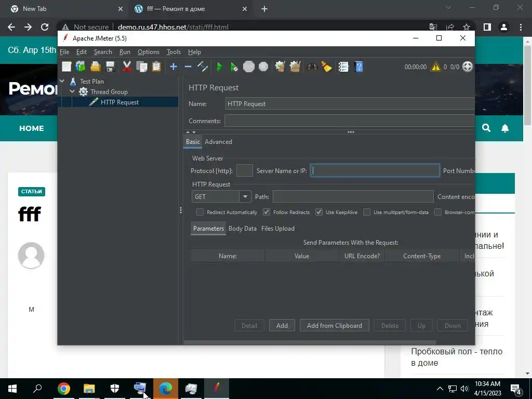Start the test with green play icon
The height and width of the screenshot is (399, 532).
220,67
